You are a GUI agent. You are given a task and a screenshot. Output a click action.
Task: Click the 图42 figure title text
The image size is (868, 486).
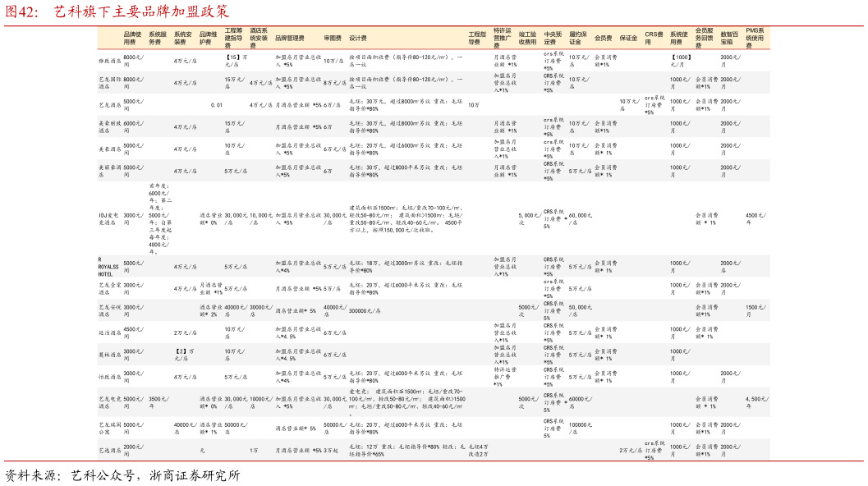[x=117, y=11]
